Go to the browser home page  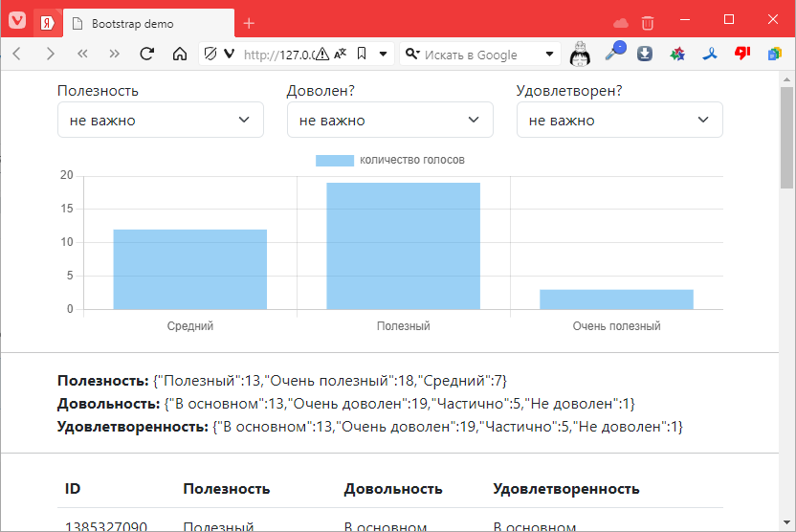click(179, 55)
